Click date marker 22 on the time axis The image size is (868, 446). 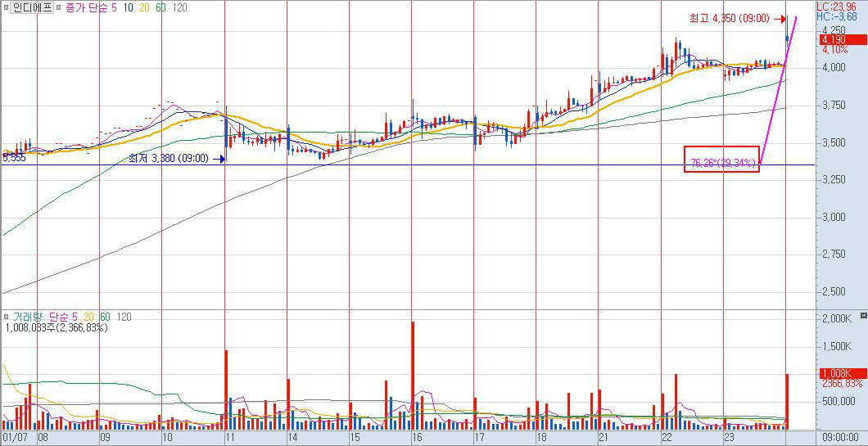tap(667, 438)
